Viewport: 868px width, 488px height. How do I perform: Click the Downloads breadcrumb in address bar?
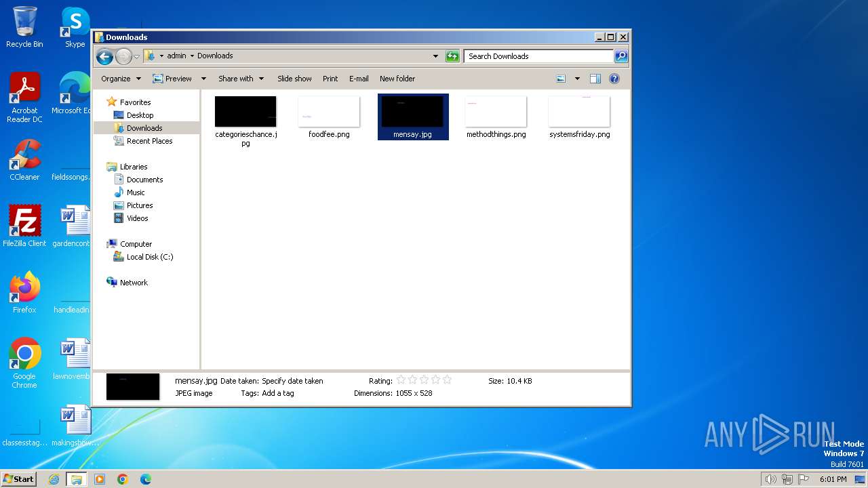pyautogui.click(x=215, y=56)
